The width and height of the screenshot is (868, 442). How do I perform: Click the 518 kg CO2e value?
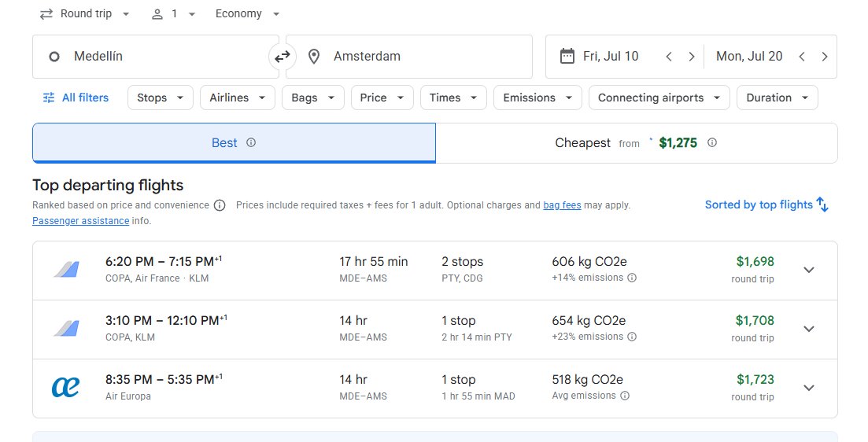pyautogui.click(x=587, y=380)
